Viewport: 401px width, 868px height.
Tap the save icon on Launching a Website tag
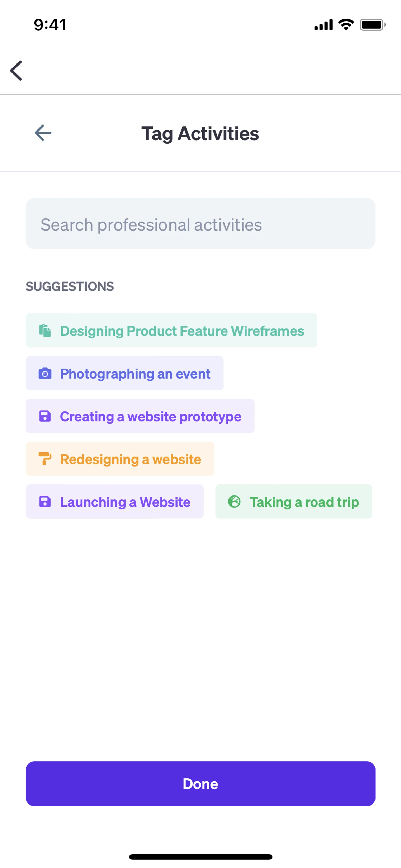[x=45, y=502]
